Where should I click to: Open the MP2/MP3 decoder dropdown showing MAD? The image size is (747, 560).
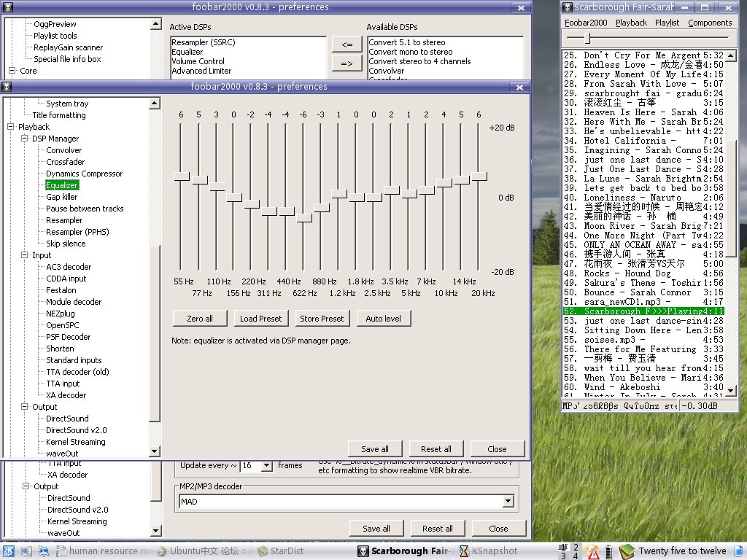tap(508, 502)
